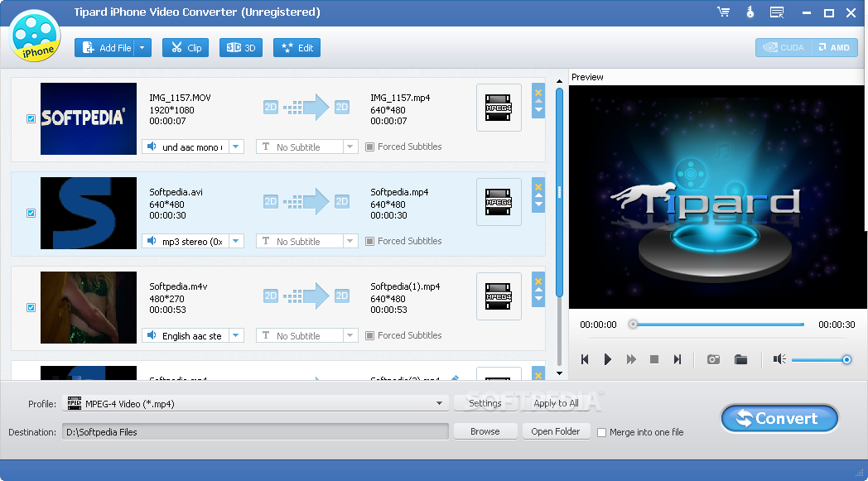This screenshot has height=481, width=868.
Task: Toggle CUDA acceleration
Action: (x=784, y=47)
